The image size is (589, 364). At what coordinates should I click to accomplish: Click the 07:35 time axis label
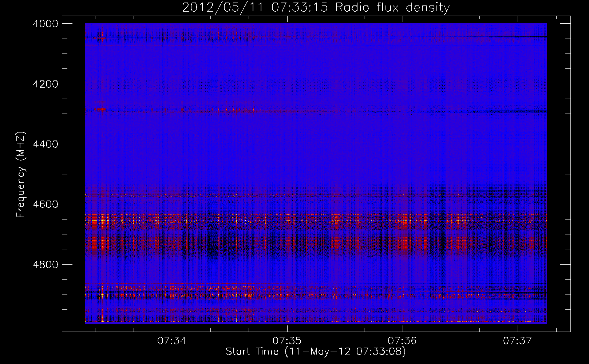(287, 341)
